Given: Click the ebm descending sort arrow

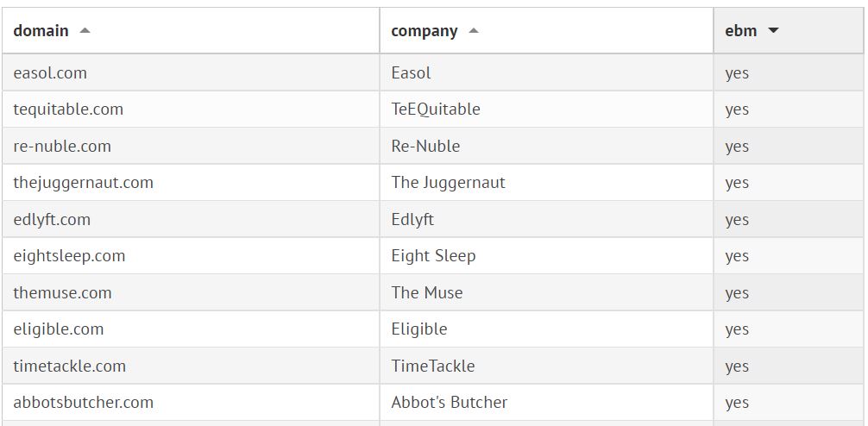Looking at the screenshot, I should (x=773, y=31).
